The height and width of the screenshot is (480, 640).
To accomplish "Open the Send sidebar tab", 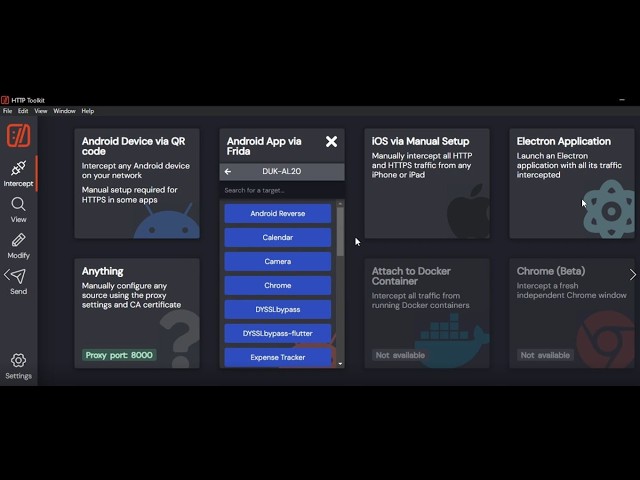I will 18,282.
